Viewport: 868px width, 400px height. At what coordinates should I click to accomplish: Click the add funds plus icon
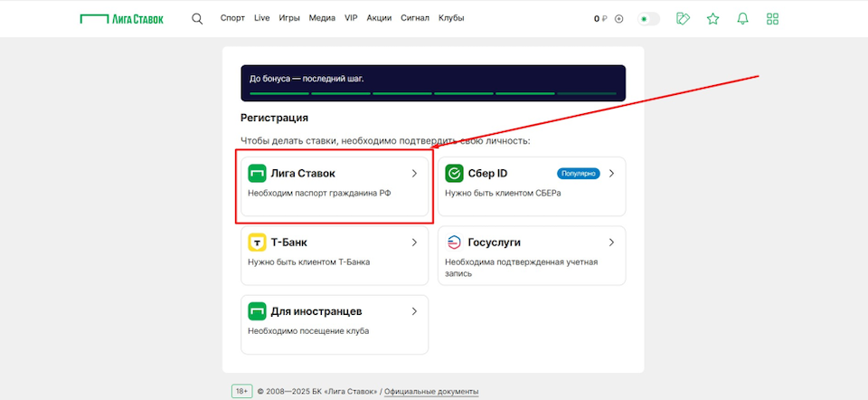click(619, 18)
